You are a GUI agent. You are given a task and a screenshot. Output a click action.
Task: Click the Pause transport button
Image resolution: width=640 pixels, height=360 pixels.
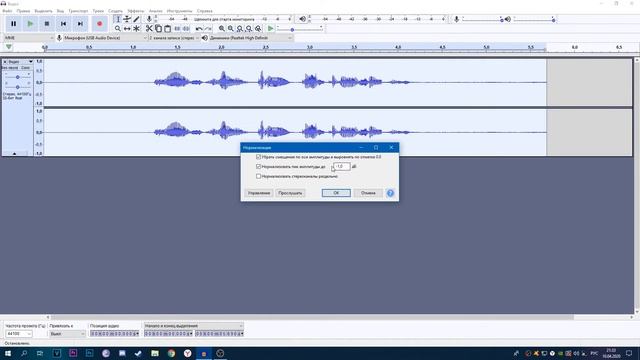[13, 24]
